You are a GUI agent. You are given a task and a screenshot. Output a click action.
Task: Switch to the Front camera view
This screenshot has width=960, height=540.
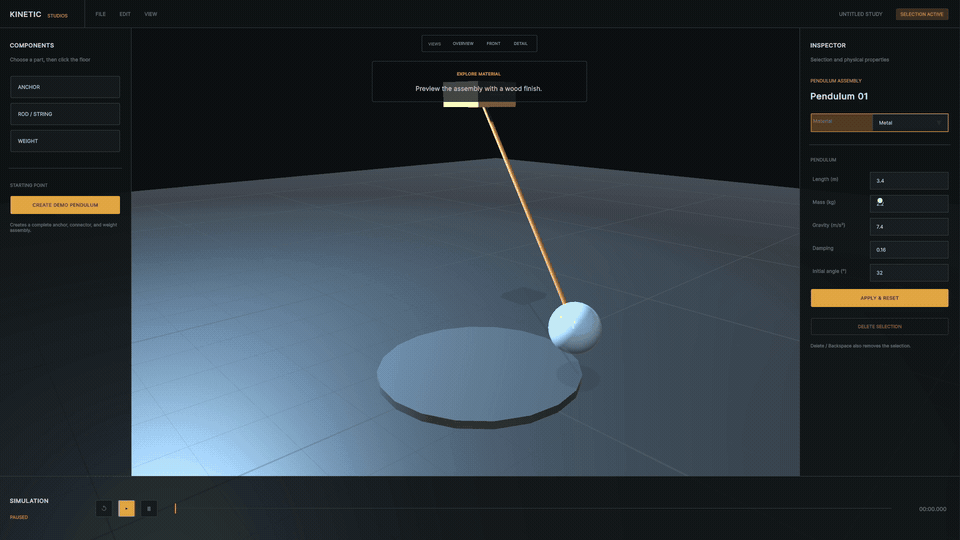(x=493, y=43)
